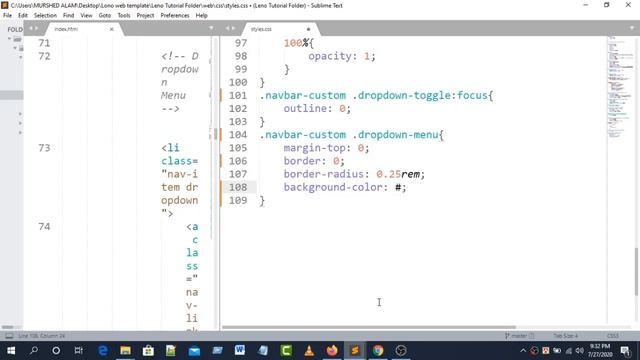This screenshot has width=640, height=360.
Task: Open Google Chrome from taskbar
Action: [x=378, y=351]
